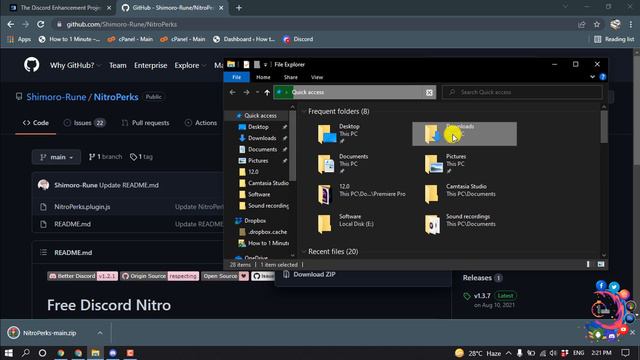
Task: Open File Explorer help
Action: [602, 77]
